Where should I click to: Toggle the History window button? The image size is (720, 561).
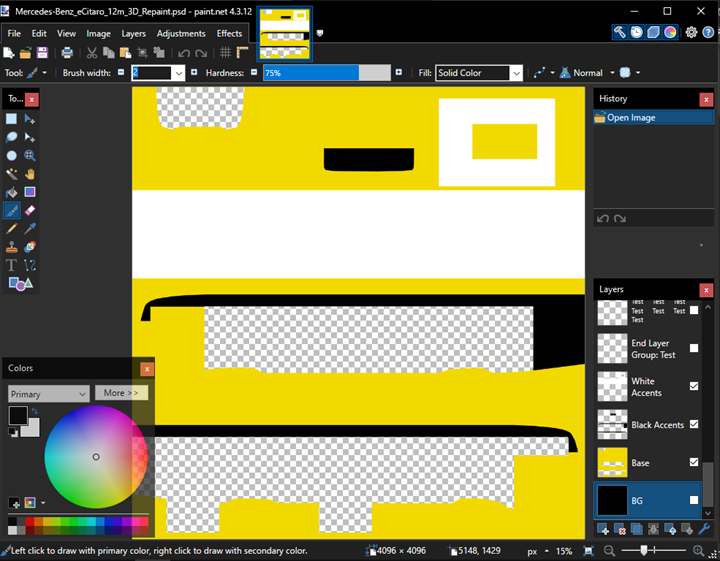pyautogui.click(x=636, y=32)
